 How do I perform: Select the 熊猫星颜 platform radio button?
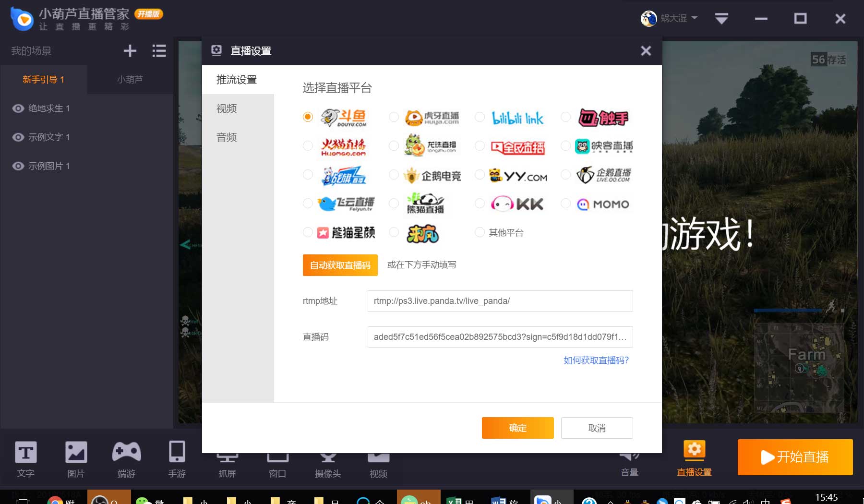[x=308, y=232]
